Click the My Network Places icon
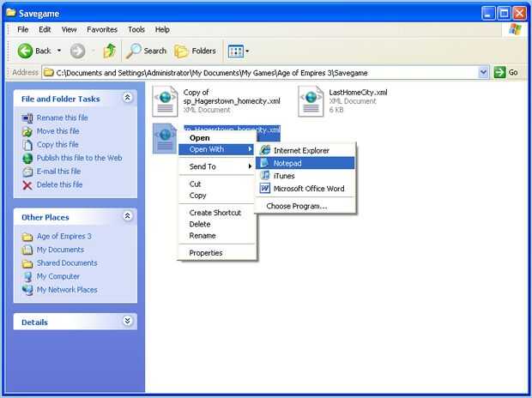This screenshot has width=532, height=398. (x=27, y=290)
